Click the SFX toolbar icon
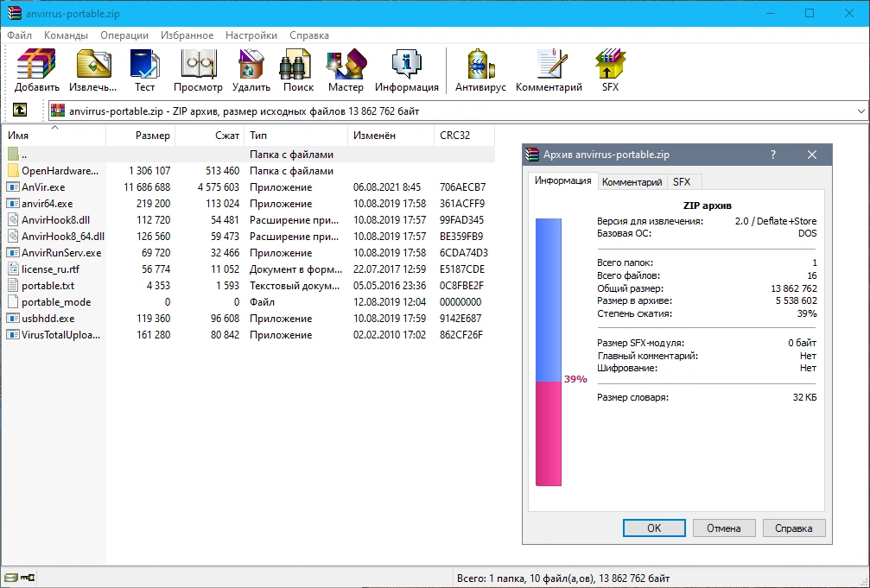 pyautogui.click(x=610, y=64)
